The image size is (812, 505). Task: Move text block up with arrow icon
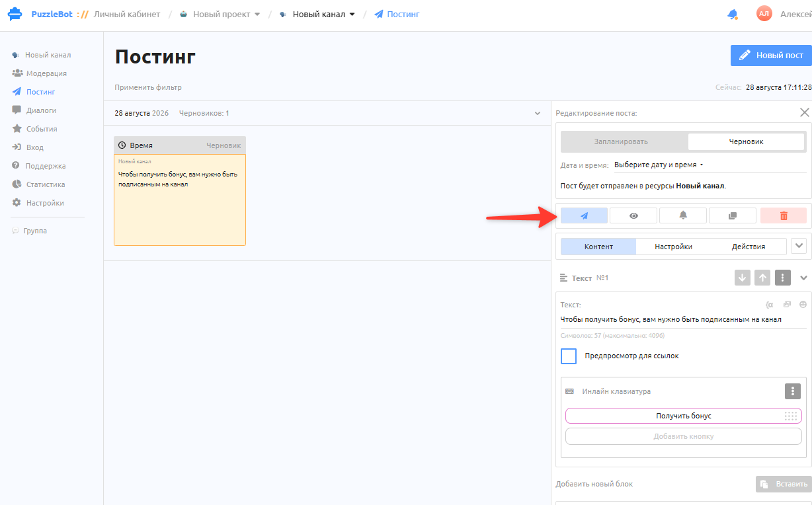click(763, 278)
